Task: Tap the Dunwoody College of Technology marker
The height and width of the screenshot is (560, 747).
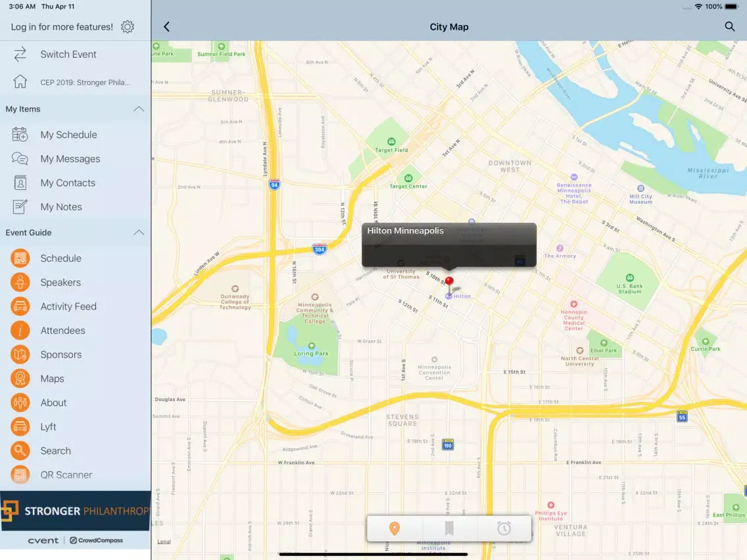Action: click(235, 289)
